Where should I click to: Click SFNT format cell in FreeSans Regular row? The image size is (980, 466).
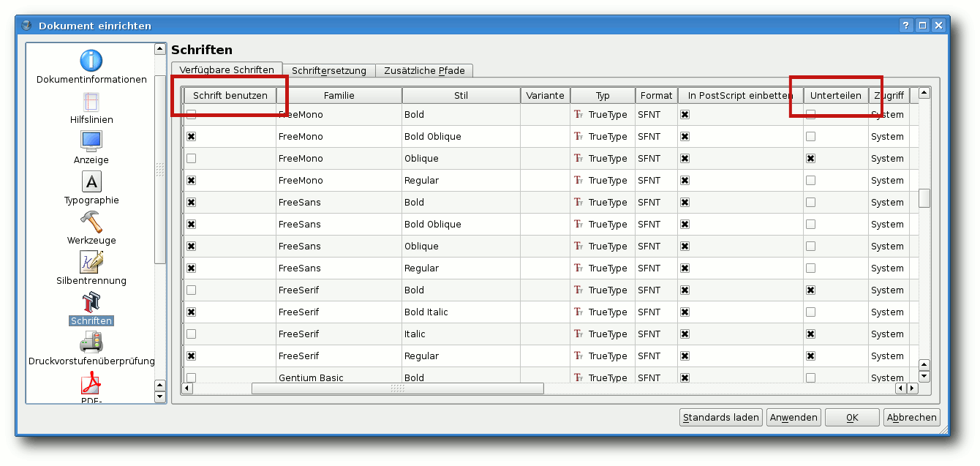[x=656, y=268]
